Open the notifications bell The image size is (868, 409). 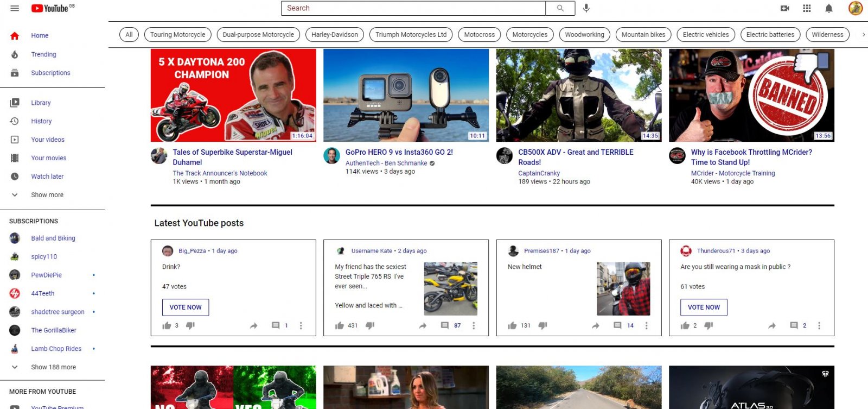[829, 8]
